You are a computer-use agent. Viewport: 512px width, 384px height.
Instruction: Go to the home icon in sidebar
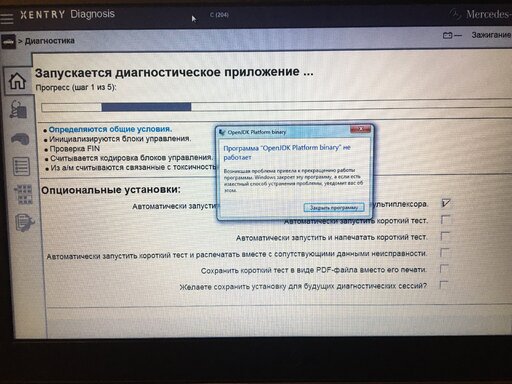pyautogui.click(x=17, y=81)
